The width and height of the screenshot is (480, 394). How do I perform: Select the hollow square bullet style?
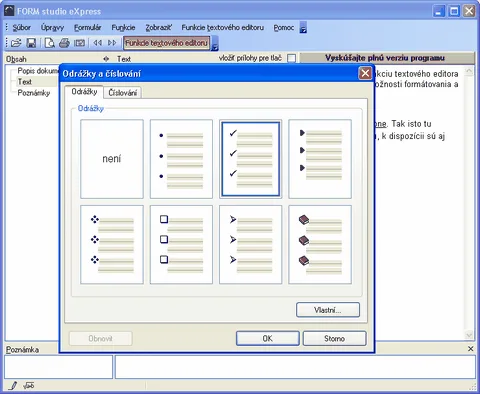point(181,245)
